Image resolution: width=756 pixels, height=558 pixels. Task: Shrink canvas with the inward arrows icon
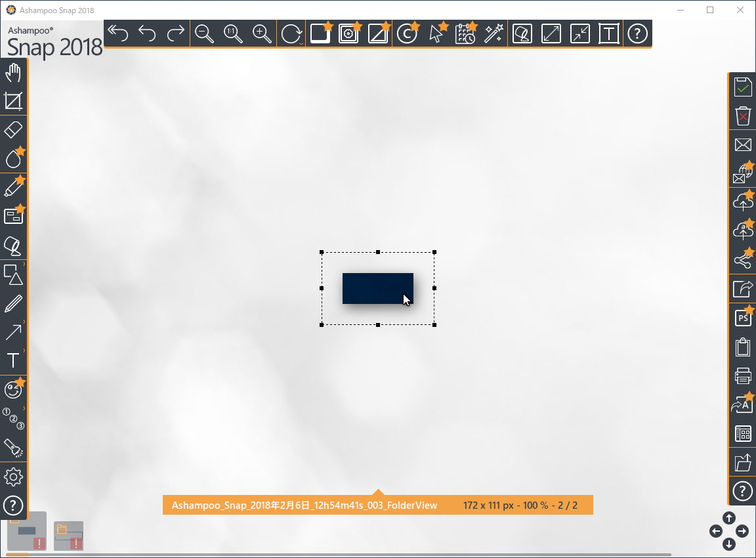click(580, 33)
